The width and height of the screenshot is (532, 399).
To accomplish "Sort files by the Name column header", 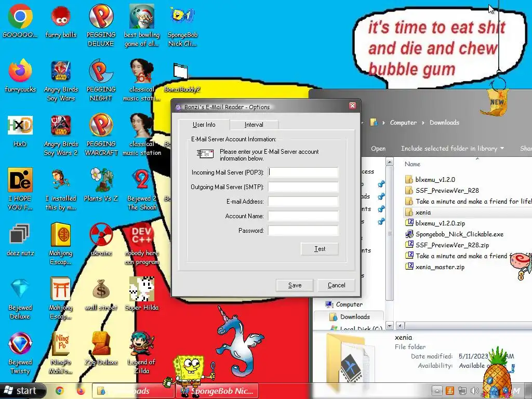I will coord(412,164).
